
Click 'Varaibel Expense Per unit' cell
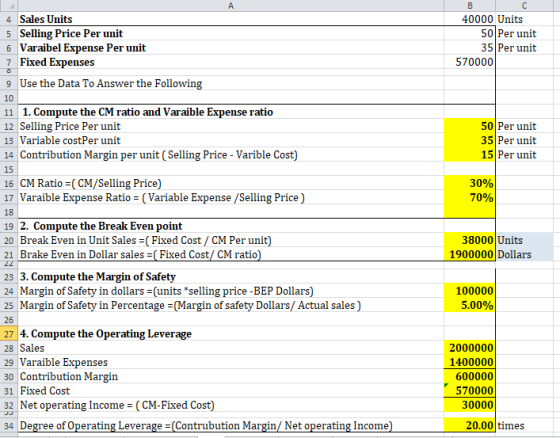point(231,48)
